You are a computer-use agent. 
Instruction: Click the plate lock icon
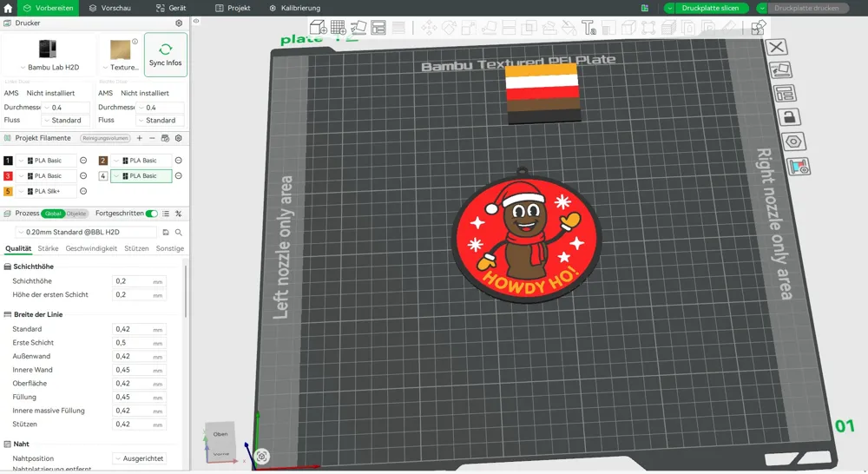[x=789, y=117]
